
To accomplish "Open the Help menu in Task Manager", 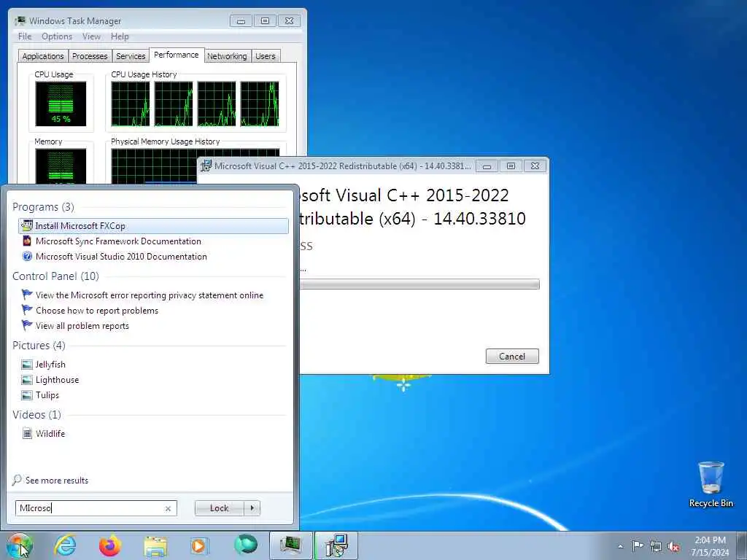I will pyautogui.click(x=120, y=36).
